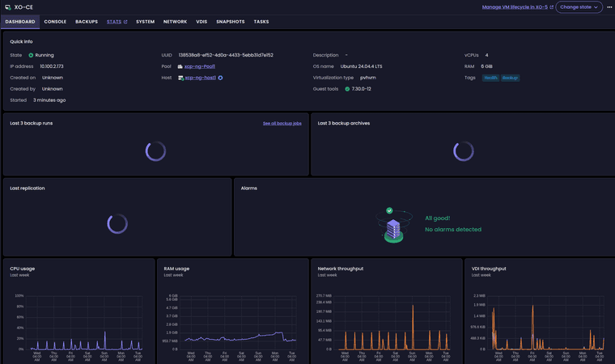Expand the Change state dropdown
This screenshot has width=615, height=364.
pyautogui.click(x=579, y=6)
